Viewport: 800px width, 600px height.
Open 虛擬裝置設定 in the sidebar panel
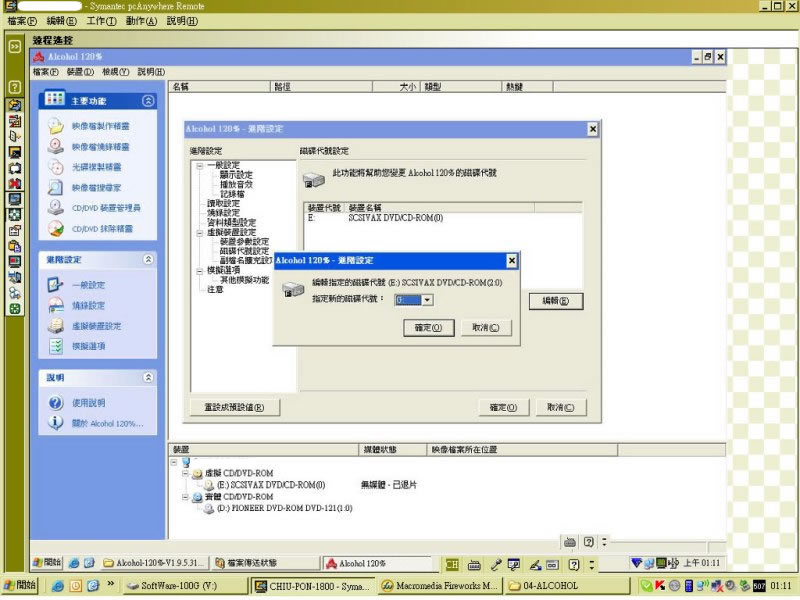point(96,326)
